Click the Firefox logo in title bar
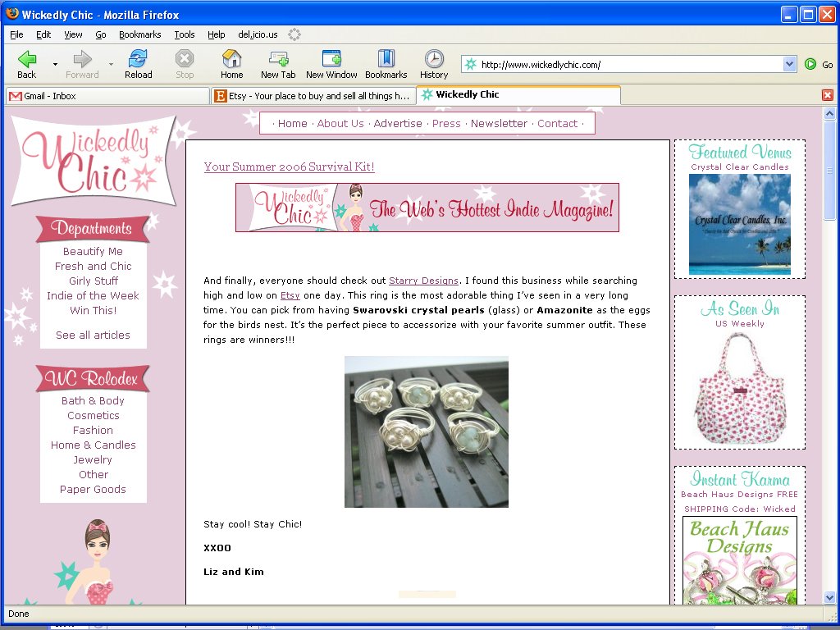840x630 pixels. point(11,14)
